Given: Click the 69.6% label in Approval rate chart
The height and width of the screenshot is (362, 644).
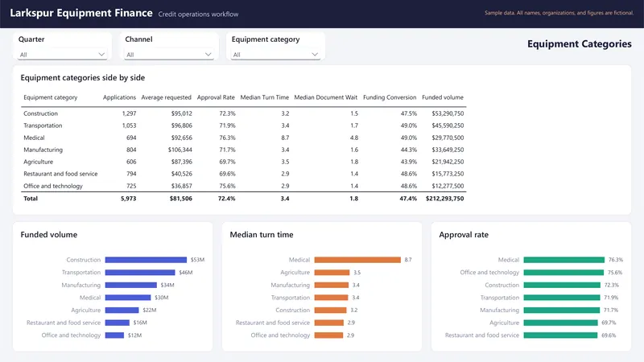Looking at the screenshot, I should pyautogui.click(x=609, y=335).
